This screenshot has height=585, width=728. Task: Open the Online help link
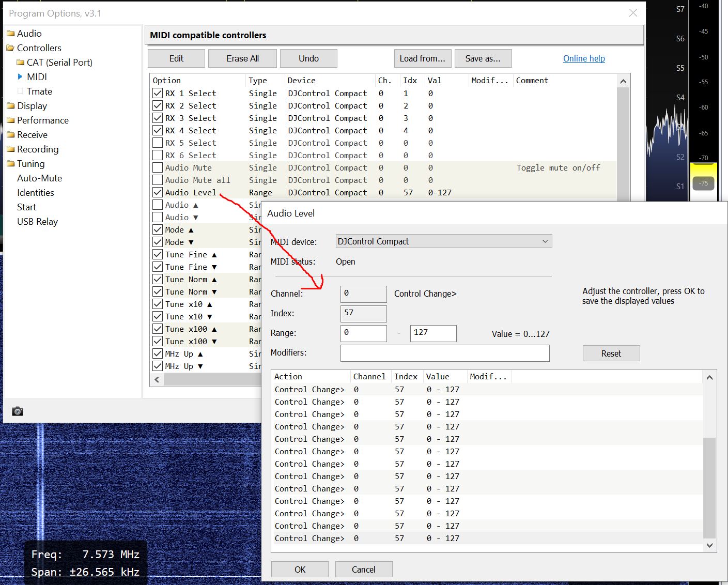click(x=584, y=58)
